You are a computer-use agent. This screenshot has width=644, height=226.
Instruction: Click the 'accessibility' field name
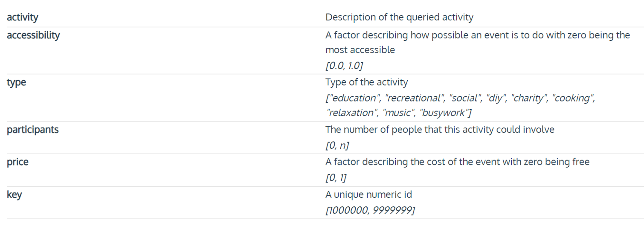(x=33, y=35)
